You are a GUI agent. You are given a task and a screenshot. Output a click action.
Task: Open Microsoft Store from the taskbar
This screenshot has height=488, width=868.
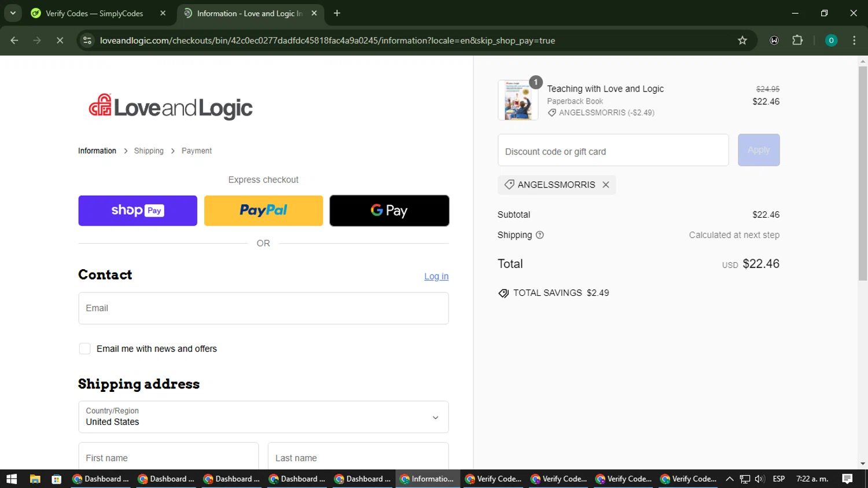(56, 479)
